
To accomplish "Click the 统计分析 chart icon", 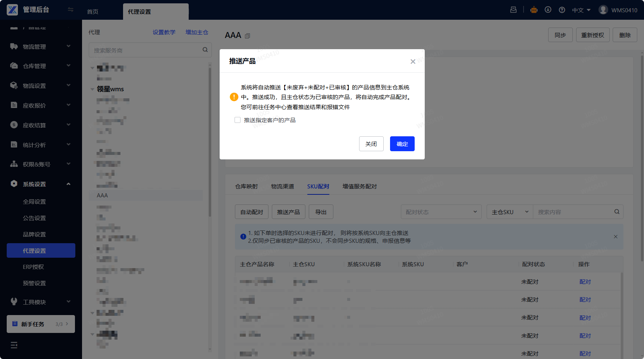I will pyautogui.click(x=14, y=144).
